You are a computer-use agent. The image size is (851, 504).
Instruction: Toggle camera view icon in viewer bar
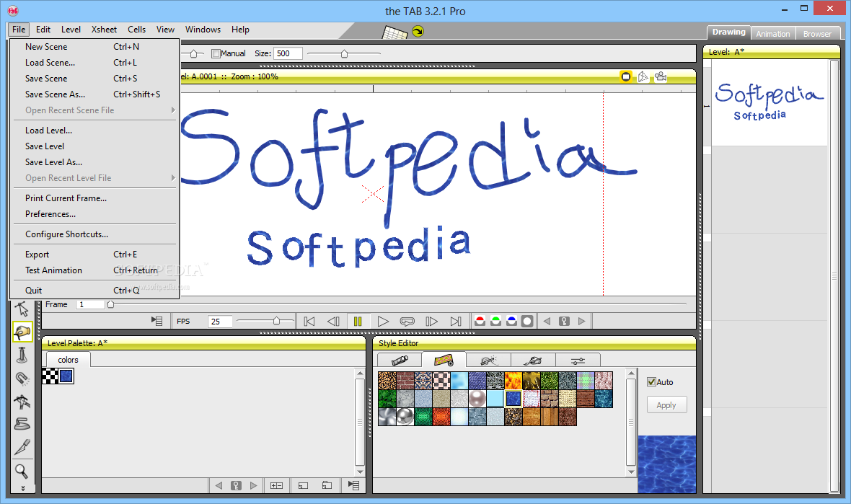(x=661, y=76)
